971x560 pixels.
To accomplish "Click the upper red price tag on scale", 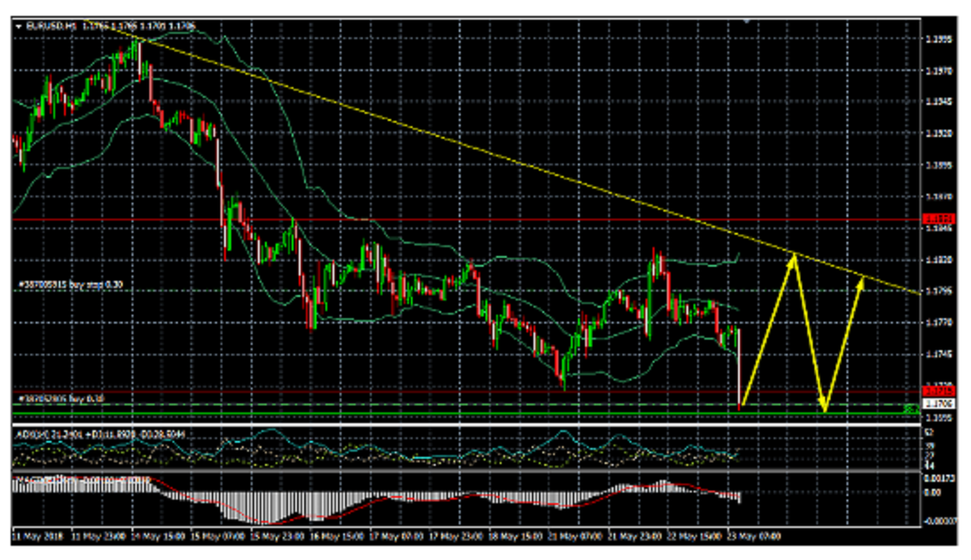I will pyautogui.click(x=939, y=219).
